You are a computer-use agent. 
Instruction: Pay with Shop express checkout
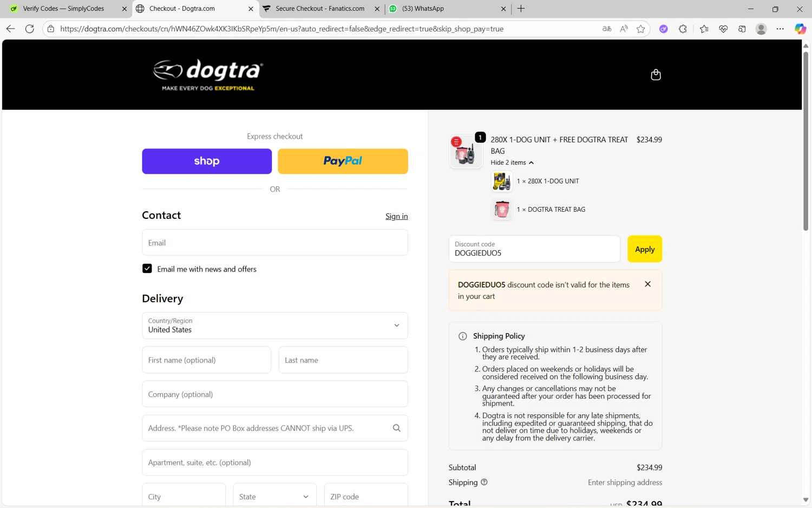[207, 161]
